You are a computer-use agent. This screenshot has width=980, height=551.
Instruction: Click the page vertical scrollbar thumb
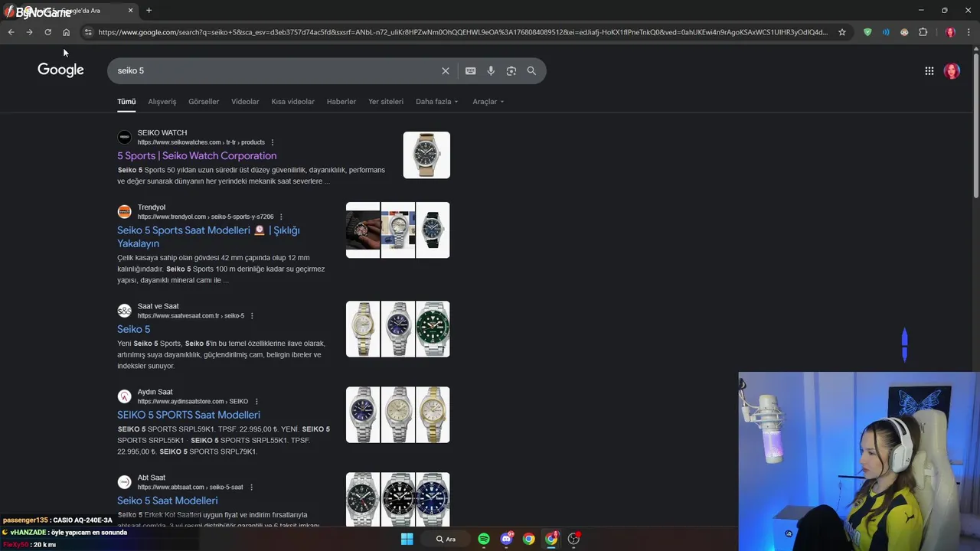(x=975, y=126)
